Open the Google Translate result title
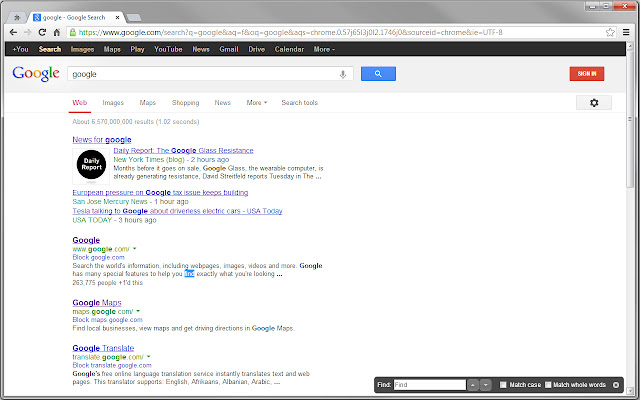 [103, 348]
